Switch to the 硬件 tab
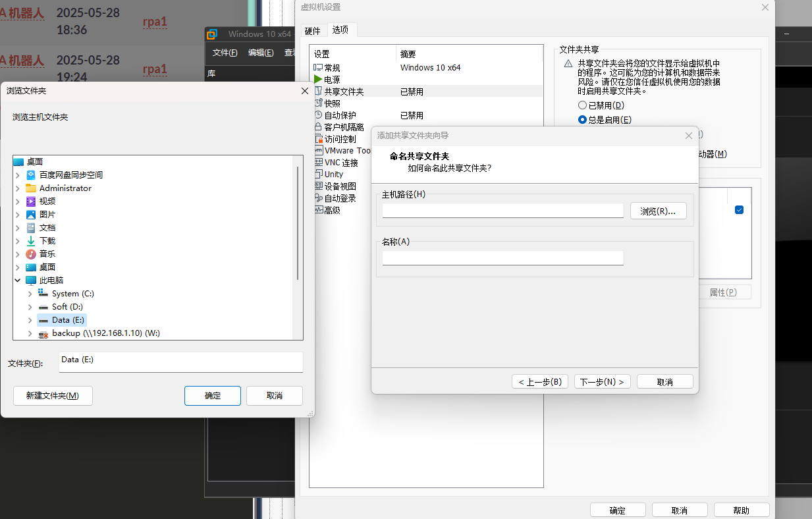 click(x=312, y=30)
